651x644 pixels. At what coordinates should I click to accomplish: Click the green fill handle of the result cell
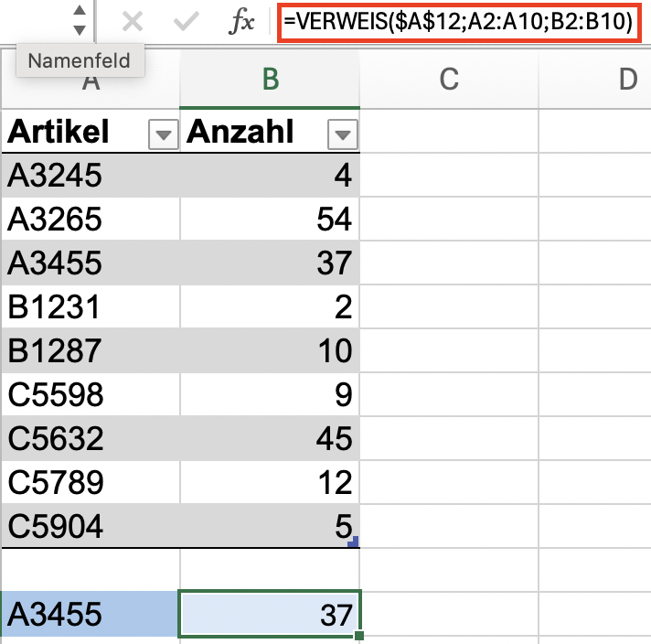(359, 636)
